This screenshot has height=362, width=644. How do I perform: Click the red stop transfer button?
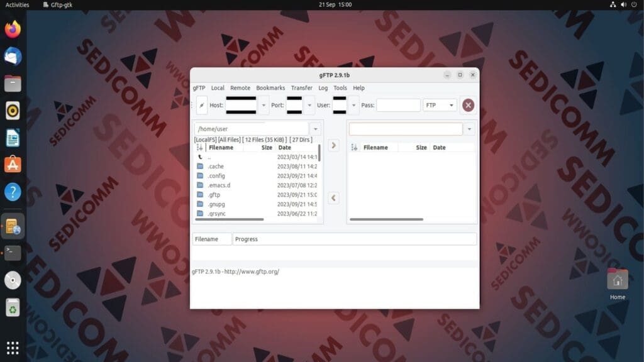pyautogui.click(x=468, y=105)
